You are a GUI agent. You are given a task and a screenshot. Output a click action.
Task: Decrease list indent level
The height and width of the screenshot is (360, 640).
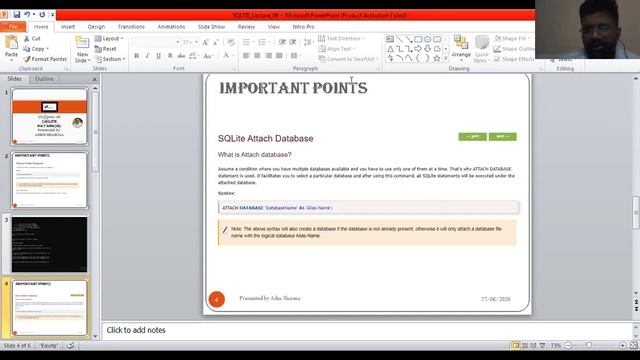click(x=282, y=42)
